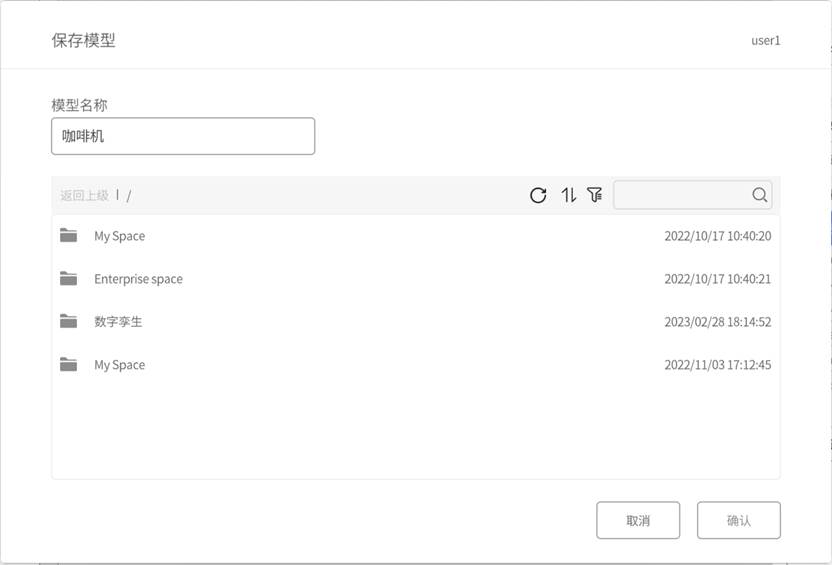Image resolution: width=832 pixels, height=565 pixels.
Task: Select the 数字孪生 folder icon
Action: coord(68,321)
